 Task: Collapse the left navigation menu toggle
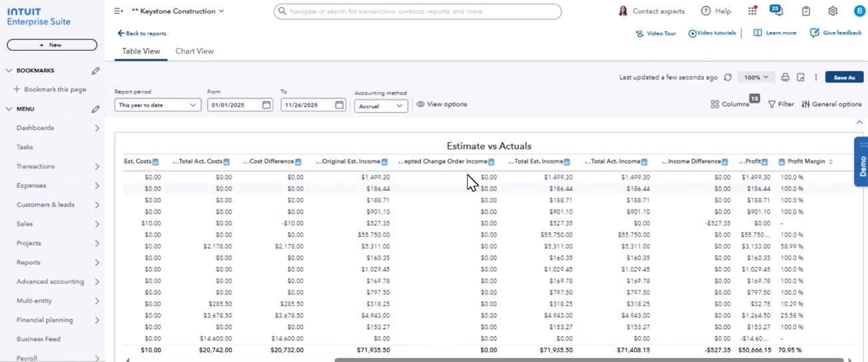coord(118,11)
